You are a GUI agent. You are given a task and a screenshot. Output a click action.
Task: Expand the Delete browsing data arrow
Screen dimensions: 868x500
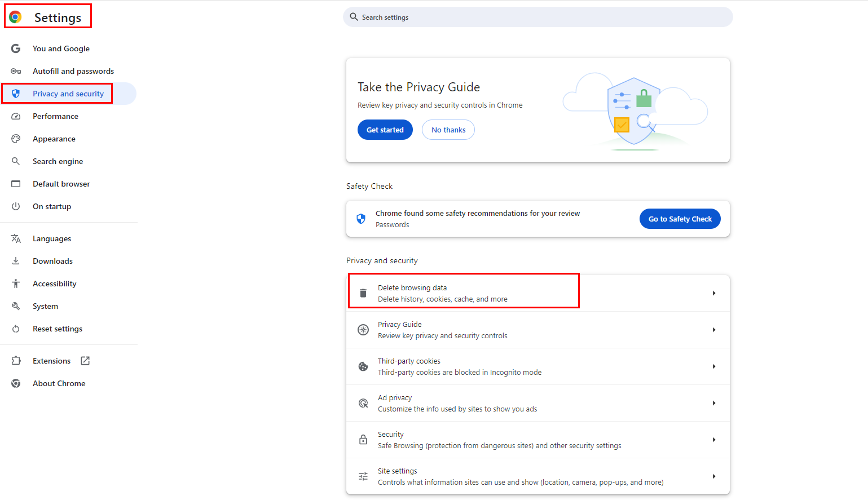pyautogui.click(x=713, y=293)
